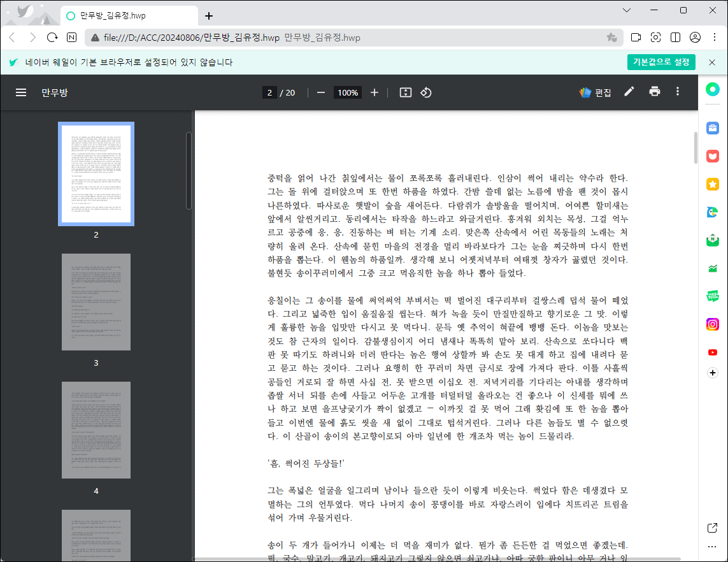Viewport: 728px width, 562px height.
Task: Dismiss the default browser notification bar
Action: pyautogui.click(x=711, y=62)
